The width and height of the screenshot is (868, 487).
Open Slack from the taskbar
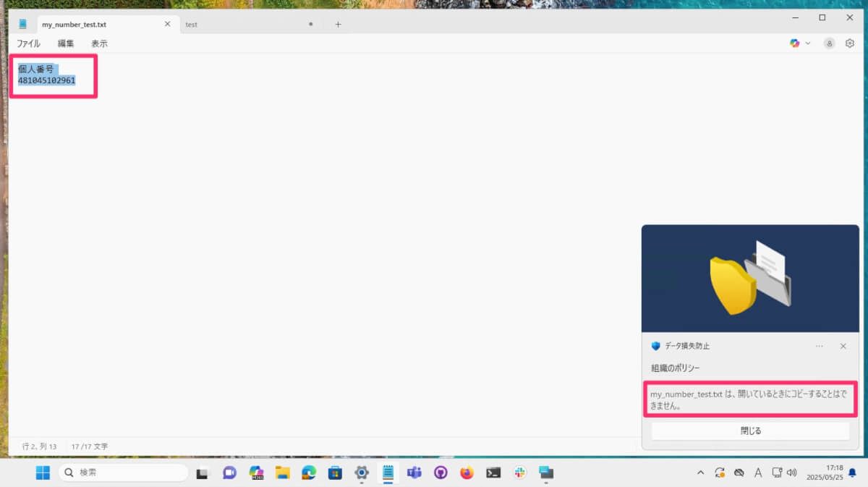pyautogui.click(x=519, y=473)
